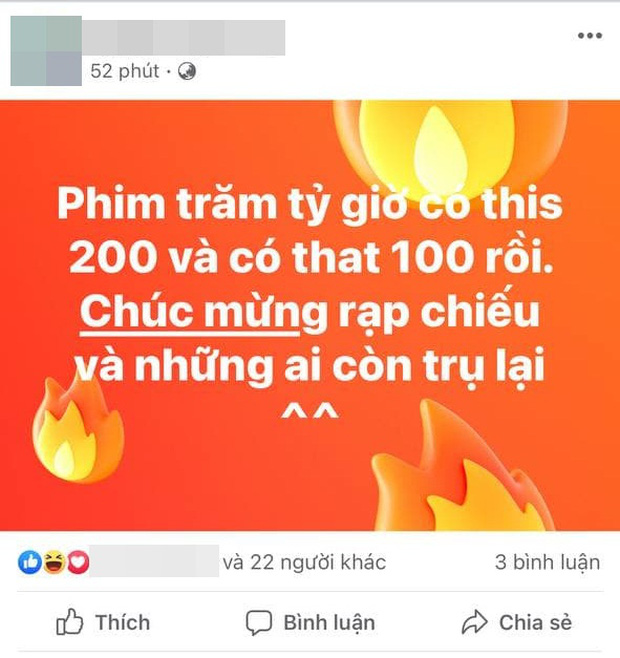Image resolution: width=620 pixels, height=658 pixels.
Task: Click the "Thích" like label
Action: point(123,622)
